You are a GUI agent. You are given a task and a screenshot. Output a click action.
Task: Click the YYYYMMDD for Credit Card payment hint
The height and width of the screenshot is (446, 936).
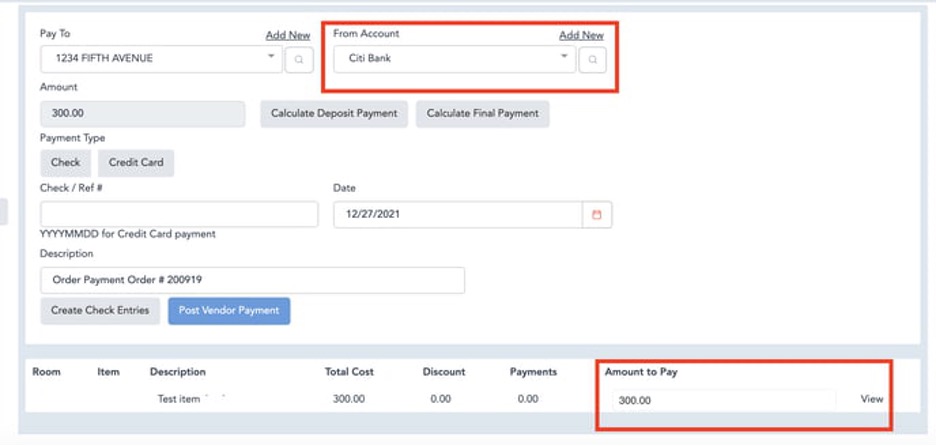coord(128,235)
